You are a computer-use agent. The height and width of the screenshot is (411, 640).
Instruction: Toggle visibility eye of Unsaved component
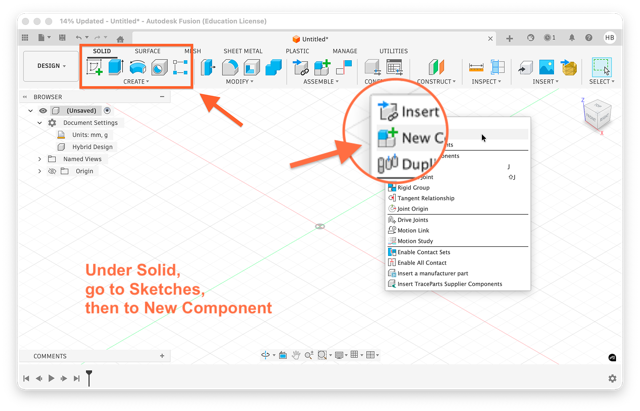43,111
